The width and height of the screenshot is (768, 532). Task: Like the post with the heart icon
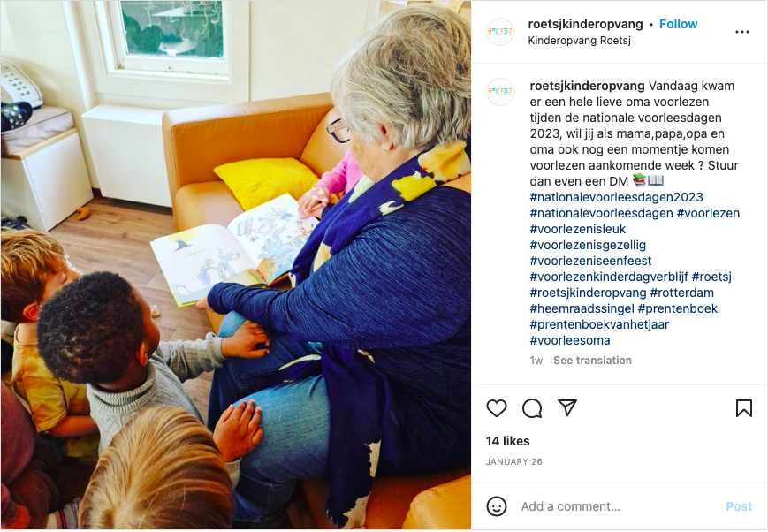point(496,408)
